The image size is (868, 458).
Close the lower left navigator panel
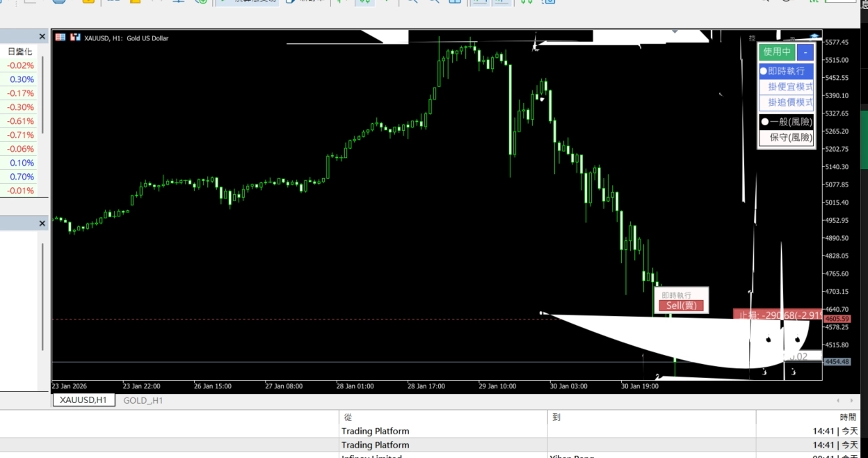point(42,223)
